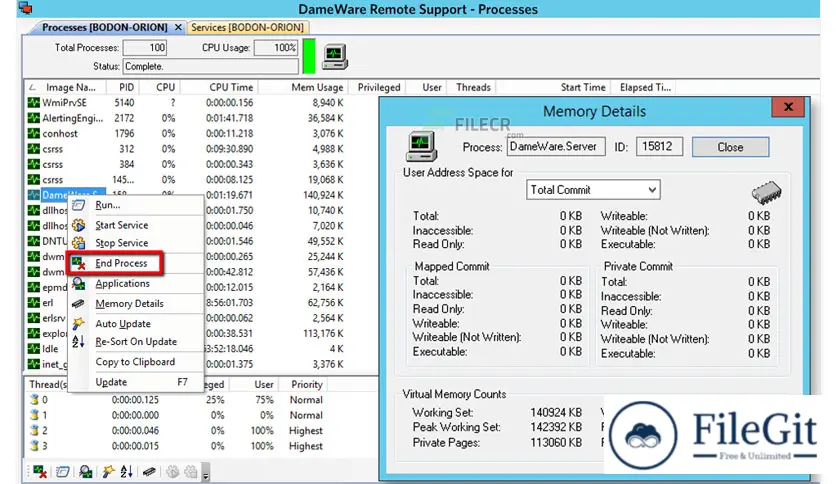The width and height of the screenshot is (836, 484).
Task: Click the memory chip icon in Memory Details
Action: coord(766,192)
